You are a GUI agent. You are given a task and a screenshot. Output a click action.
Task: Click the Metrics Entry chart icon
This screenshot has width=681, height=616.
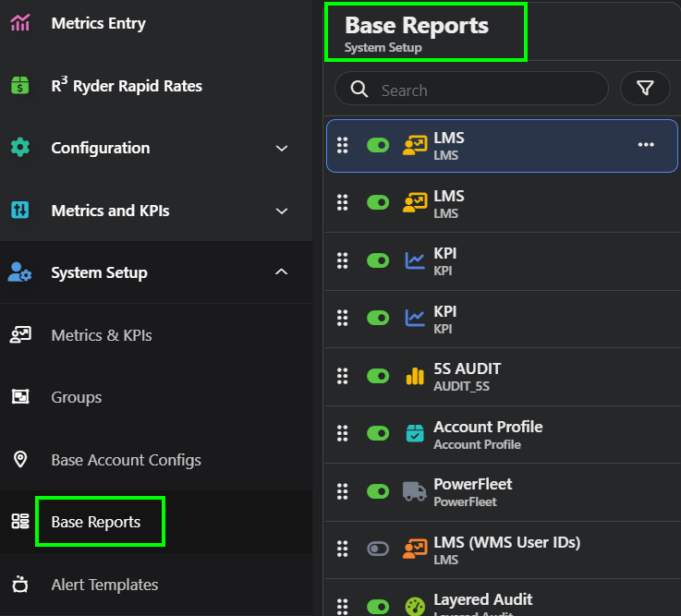point(20,23)
